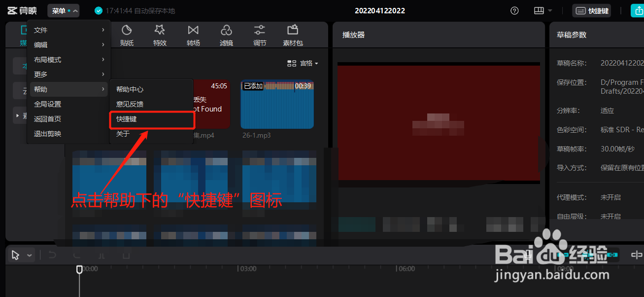Image resolution: width=644 pixels, height=297 pixels.
Task: Click the 快捷键 button in the title bar
Action: pyautogui.click(x=591, y=11)
